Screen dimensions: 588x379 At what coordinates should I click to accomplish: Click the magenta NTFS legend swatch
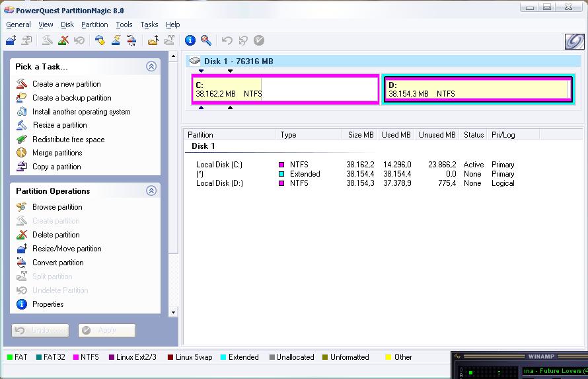[x=76, y=357]
